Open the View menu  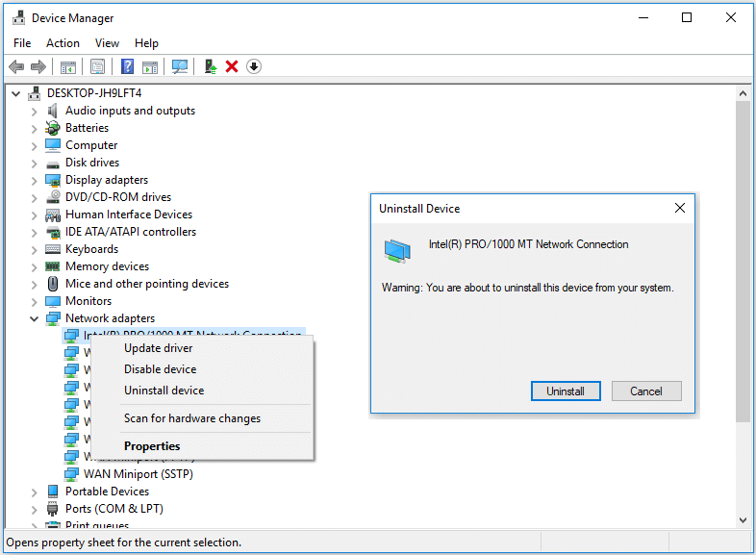point(107,43)
